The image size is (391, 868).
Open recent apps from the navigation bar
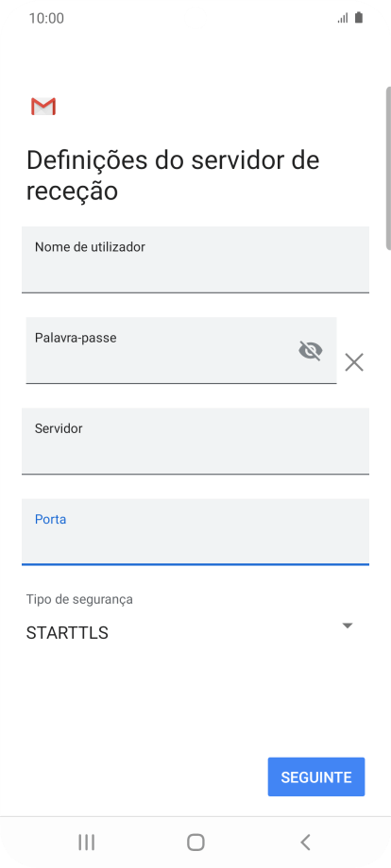pyautogui.click(x=86, y=842)
